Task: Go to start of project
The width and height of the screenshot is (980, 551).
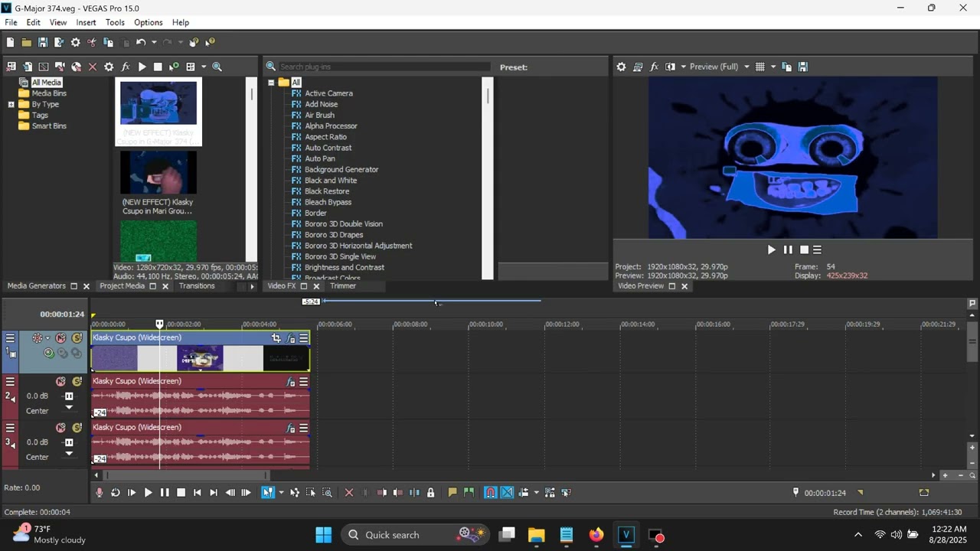Action: [197, 493]
